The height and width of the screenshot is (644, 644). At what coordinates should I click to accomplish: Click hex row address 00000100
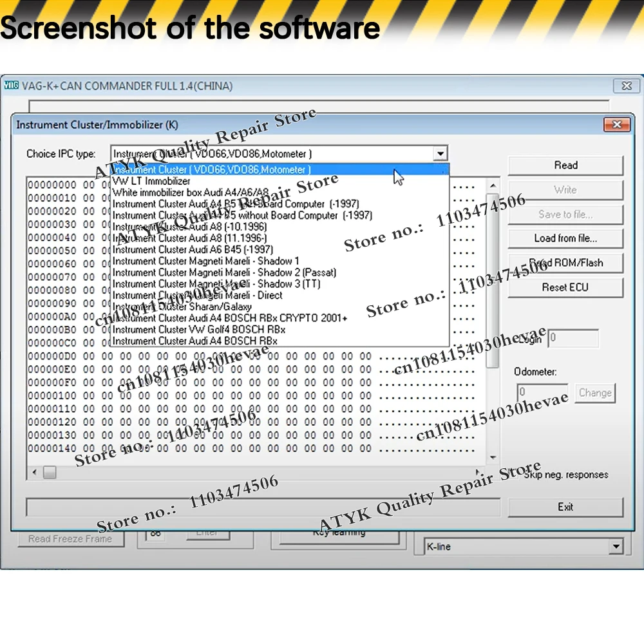[52, 395]
